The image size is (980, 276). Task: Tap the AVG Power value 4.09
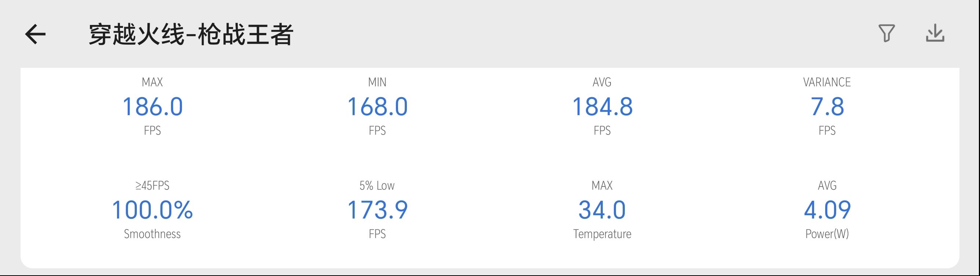[827, 210]
